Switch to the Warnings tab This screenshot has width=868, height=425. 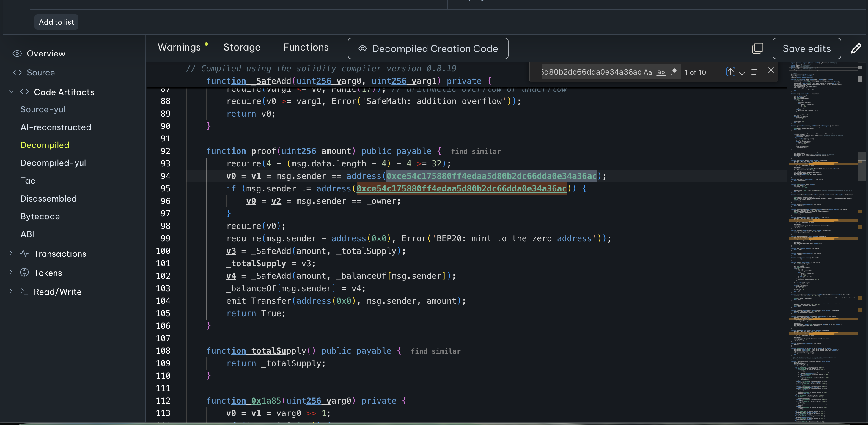(x=179, y=47)
